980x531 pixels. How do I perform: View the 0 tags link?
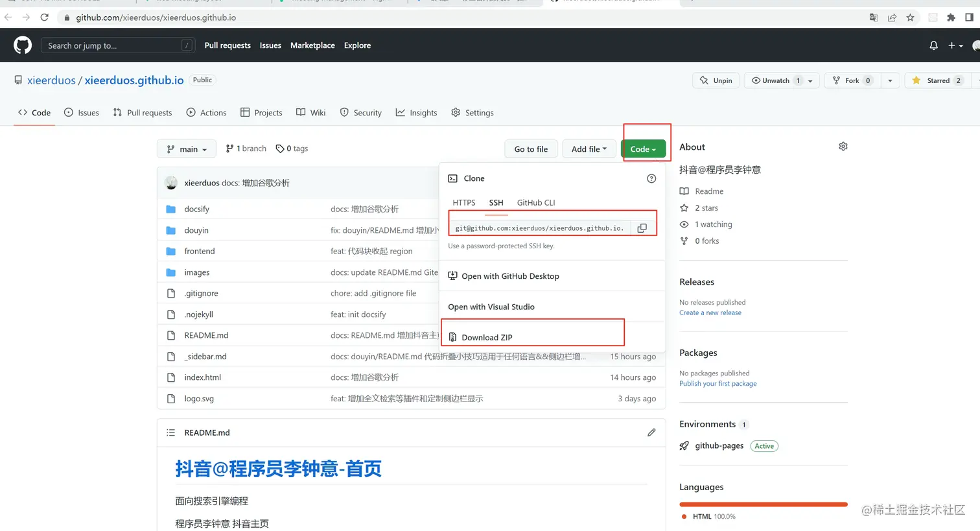point(292,148)
